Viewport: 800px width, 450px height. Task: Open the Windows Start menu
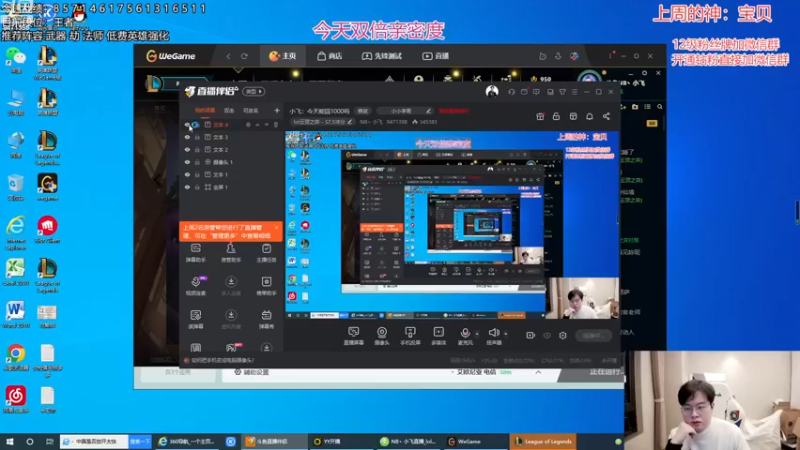pyautogui.click(x=10, y=441)
